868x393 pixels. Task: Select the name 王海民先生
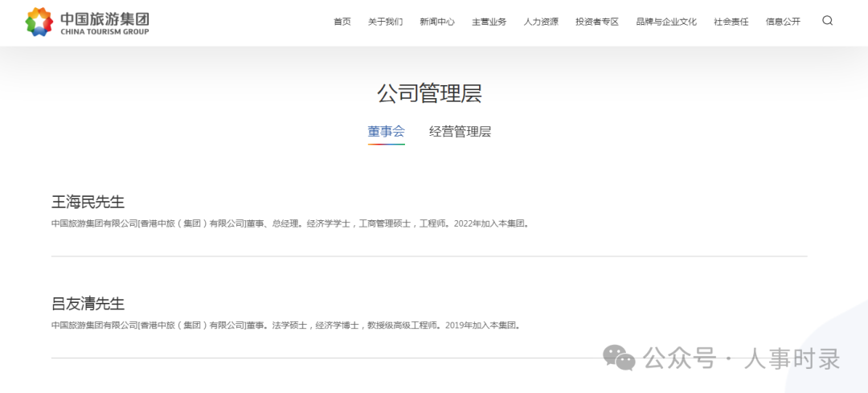(88, 202)
